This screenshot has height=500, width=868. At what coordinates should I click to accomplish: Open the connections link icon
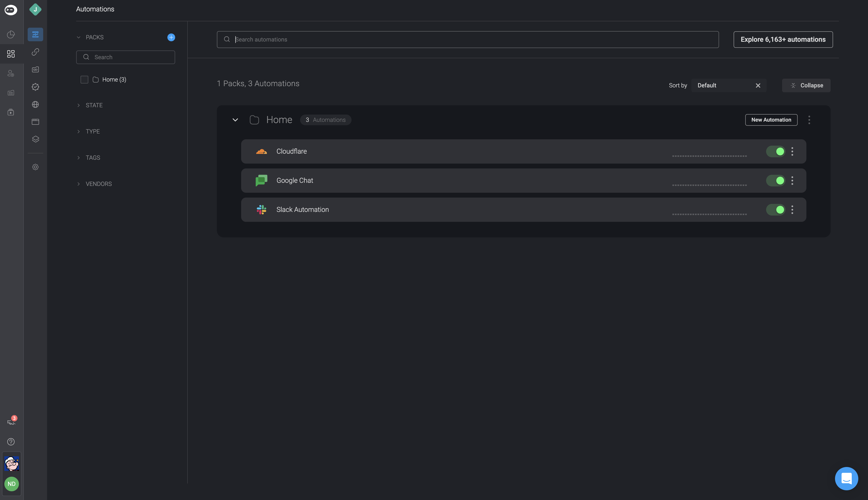pos(35,52)
